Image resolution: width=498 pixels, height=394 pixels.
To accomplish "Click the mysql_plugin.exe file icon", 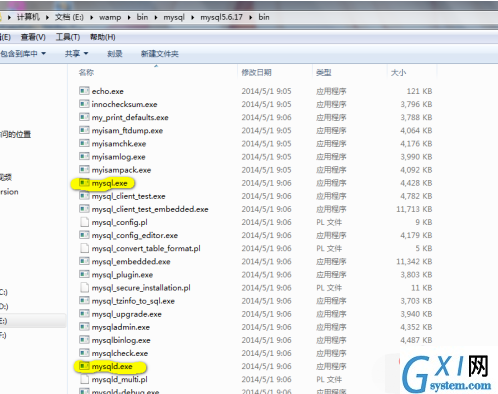I will tap(84, 274).
